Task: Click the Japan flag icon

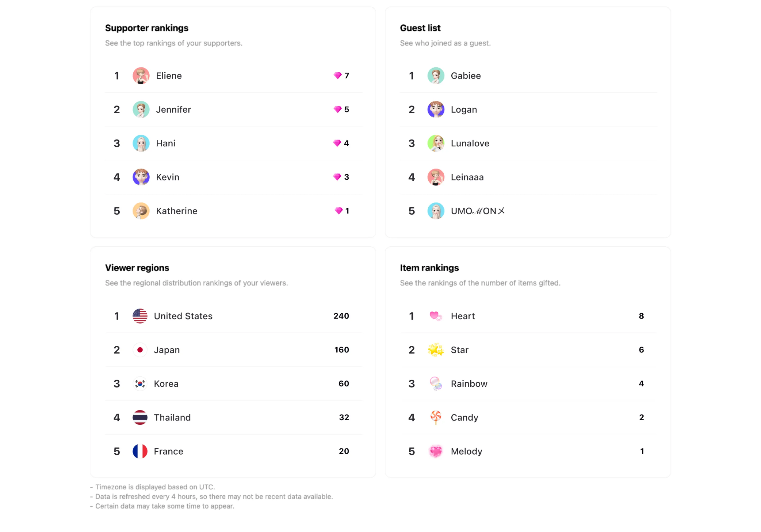Action: (140, 350)
